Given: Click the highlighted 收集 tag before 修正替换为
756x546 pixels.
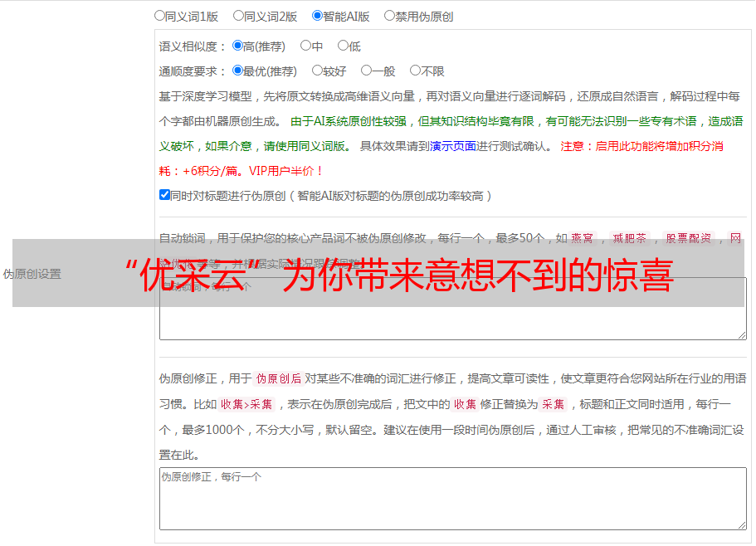Looking at the screenshot, I should (x=465, y=404).
